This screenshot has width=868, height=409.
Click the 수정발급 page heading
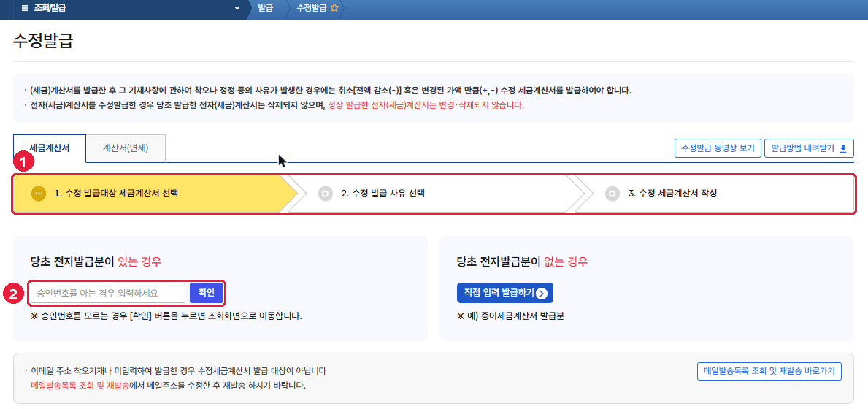pyautogui.click(x=42, y=41)
